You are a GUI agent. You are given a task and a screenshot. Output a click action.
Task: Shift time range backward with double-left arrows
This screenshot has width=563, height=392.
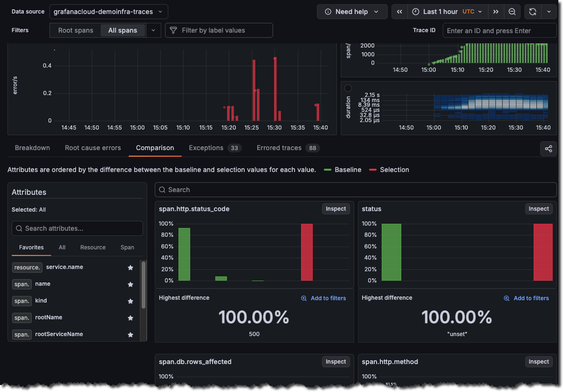click(x=399, y=12)
